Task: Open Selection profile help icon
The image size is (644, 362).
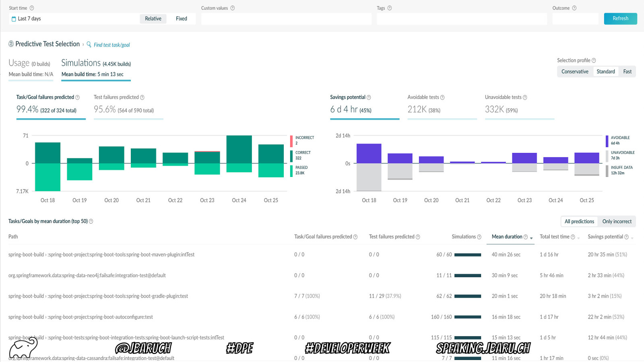Action: coord(594,60)
